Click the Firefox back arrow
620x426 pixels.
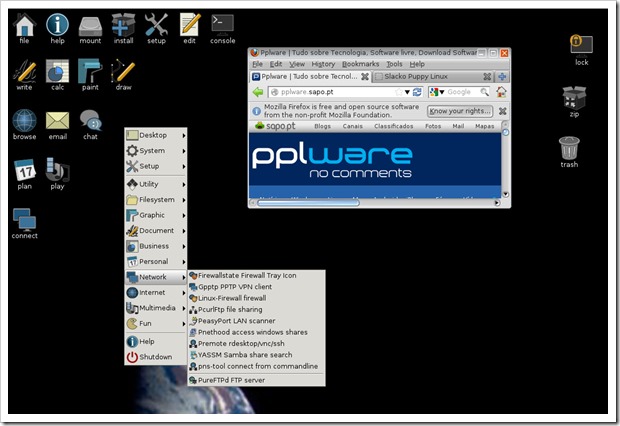[258, 92]
